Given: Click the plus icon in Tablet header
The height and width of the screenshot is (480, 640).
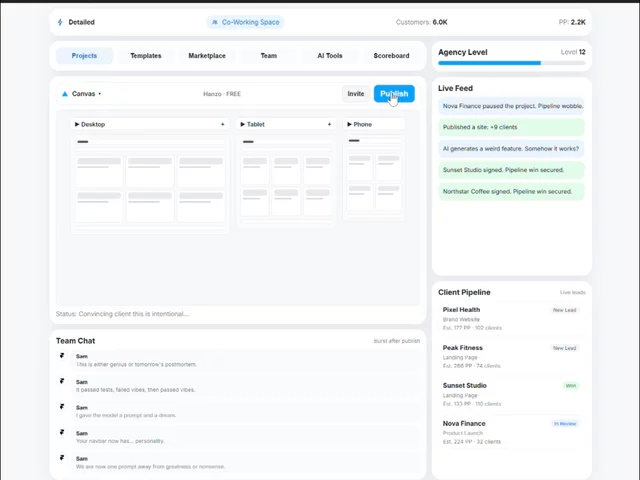Looking at the screenshot, I should pos(329,124).
